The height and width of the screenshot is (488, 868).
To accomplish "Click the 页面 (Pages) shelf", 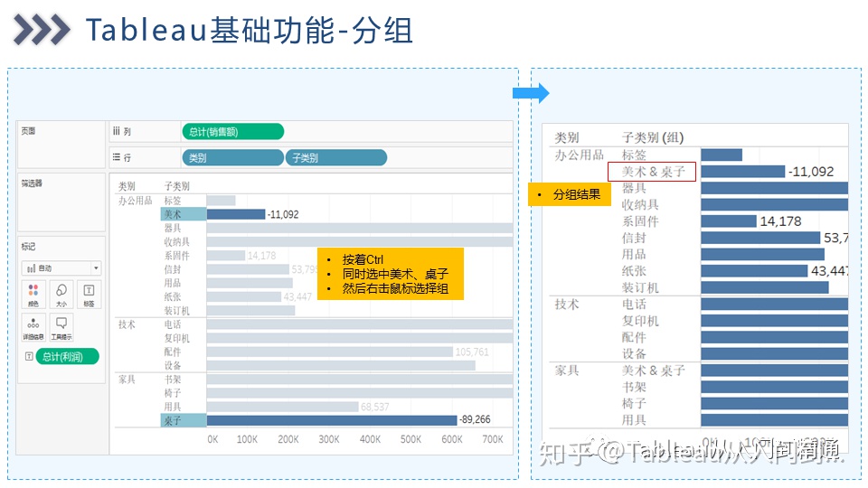I will click(61, 145).
